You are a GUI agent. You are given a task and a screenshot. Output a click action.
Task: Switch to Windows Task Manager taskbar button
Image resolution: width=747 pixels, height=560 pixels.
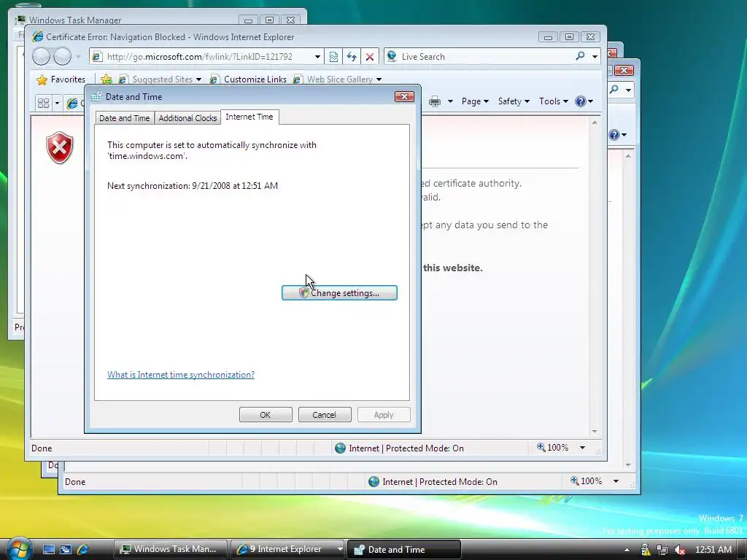pos(170,549)
